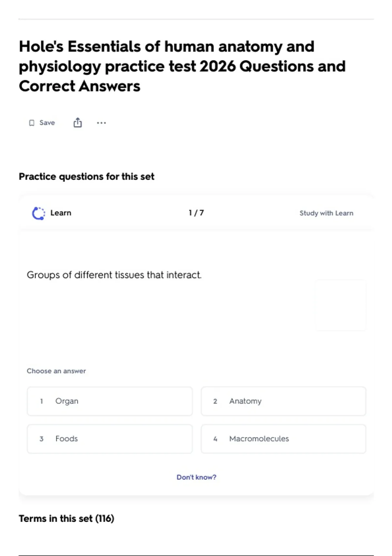Click the number 4 badge beside Macromolecules
The width and height of the screenshot is (392, 556).
(x=215, y=439)
